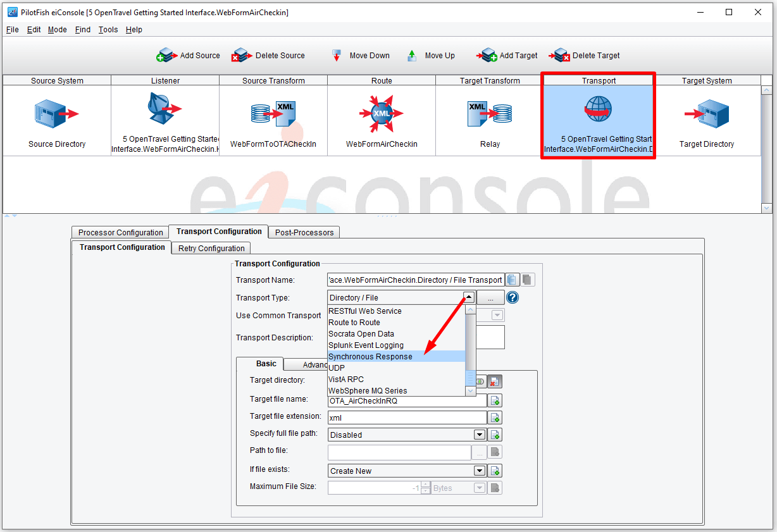
Task: Click the Delete Source toolbar button
Action: click(x=268, y=56)
